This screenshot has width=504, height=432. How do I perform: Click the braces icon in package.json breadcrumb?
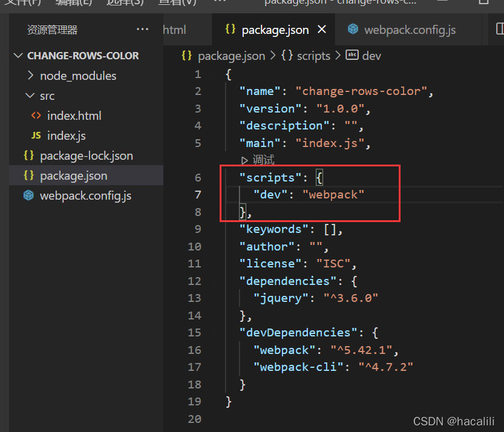pyautogui.click(x=186, y=55)
